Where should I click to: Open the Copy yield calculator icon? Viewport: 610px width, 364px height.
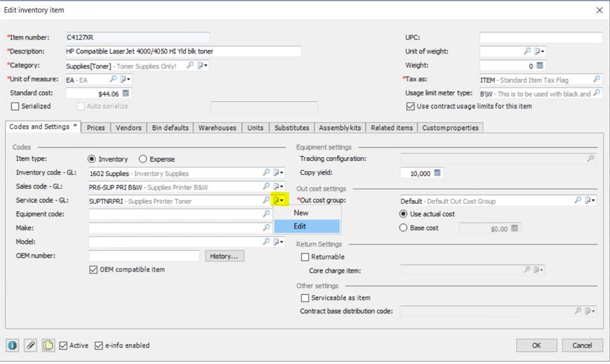[437, 173]
